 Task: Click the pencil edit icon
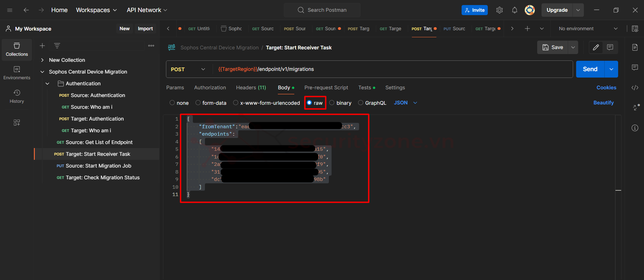[596, 47]
